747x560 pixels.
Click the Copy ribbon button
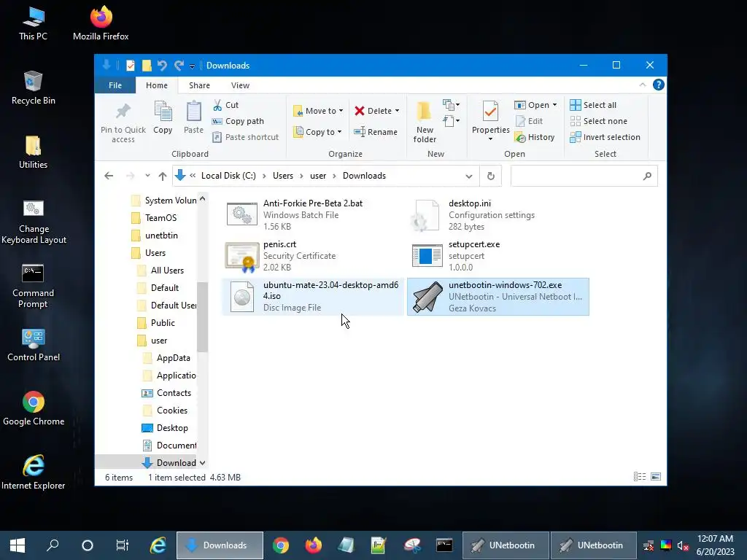(163, 117)
